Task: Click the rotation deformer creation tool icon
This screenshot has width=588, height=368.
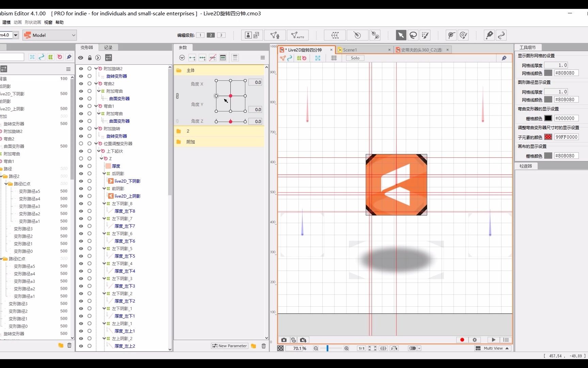Action: (x=375, y=35)
